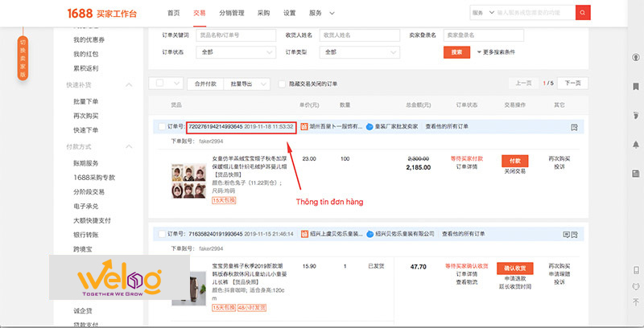Click the 订单关键词 input field
Image resolution: width=644 pixels, height=328 pixels.
click(236, 35)
